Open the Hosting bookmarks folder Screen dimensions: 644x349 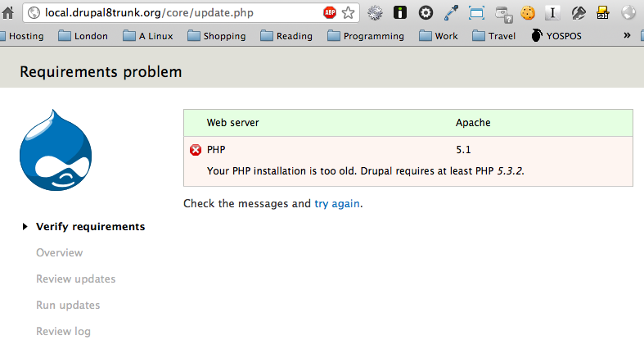[22, 36]
